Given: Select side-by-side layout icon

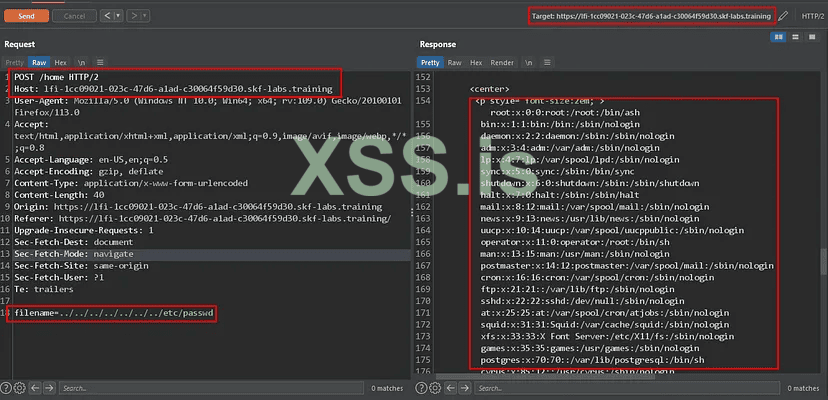Looking at the screenshot, I should (x=778, y=36).
